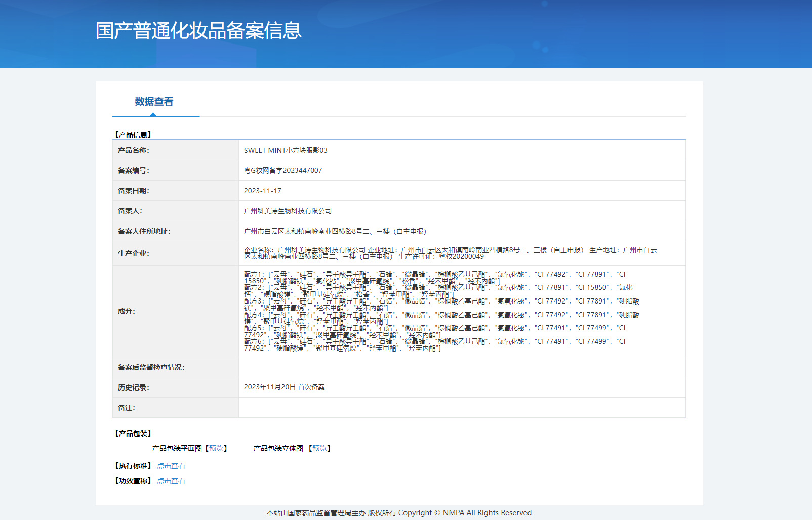
Task: Select filing number 粤G妆网备字2023447007
Action: coord(283,170)
